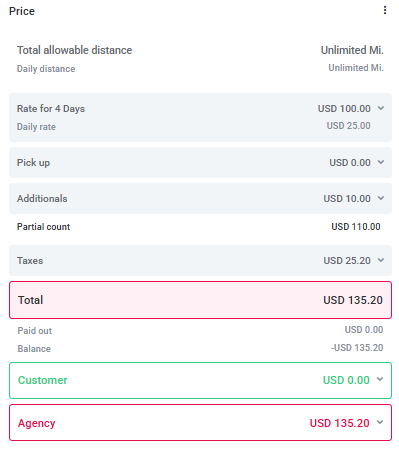Click the Agency label in red box
The height and width of the screenshot is (451, 399).
[x=37, y=423]
